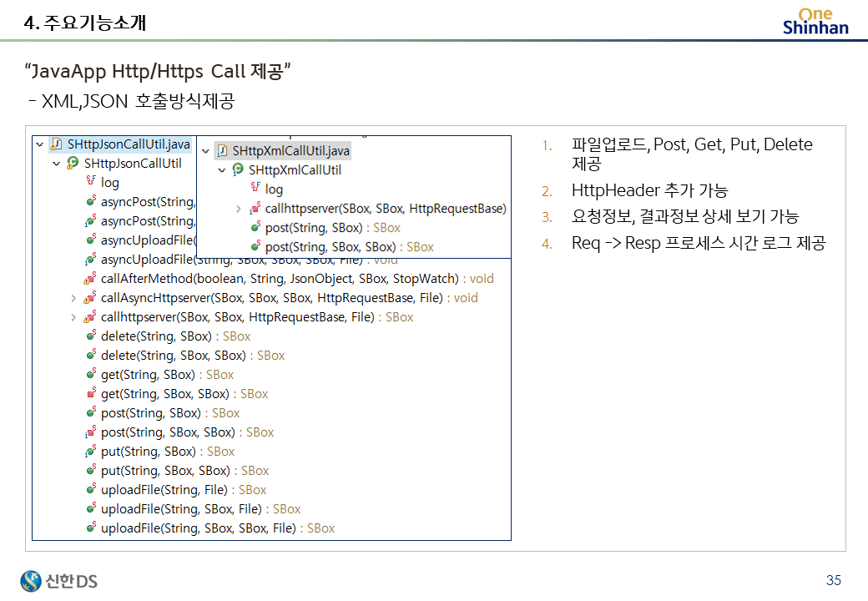Screen dimensions: 868x601
Task: Expand callhttpserver(SBox, SBox, HttpRequestBase, File) node
Action: point(73,318)
